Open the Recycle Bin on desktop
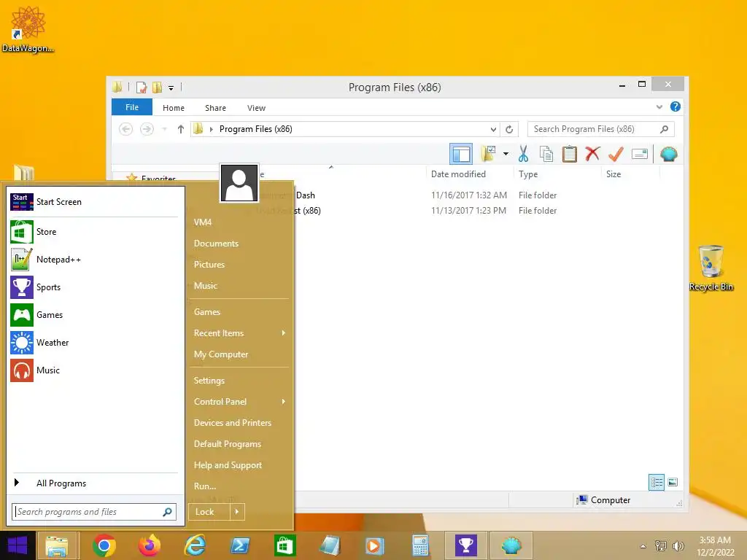Image resolution: width=747 pixels, height=560 pixels. click(x=711, y=268)
